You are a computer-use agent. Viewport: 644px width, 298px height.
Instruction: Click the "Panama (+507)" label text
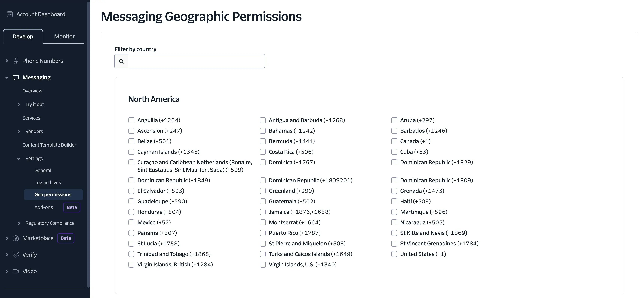point(157,233)
